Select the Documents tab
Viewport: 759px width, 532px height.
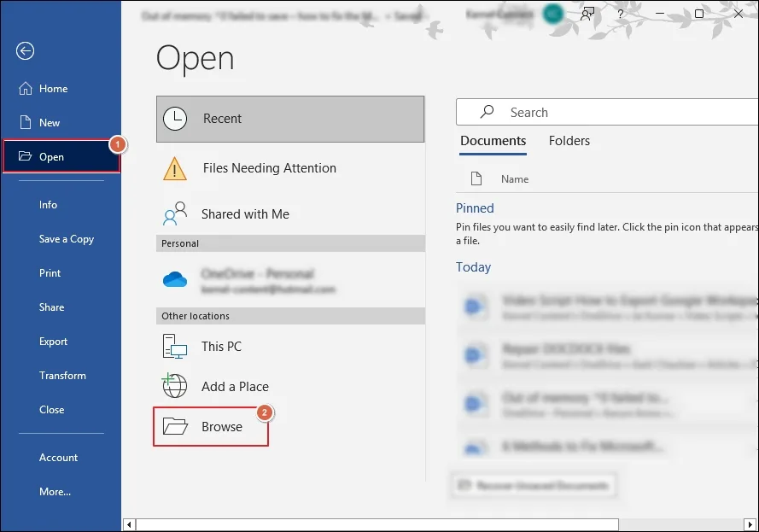pyautogui.click(x=493, y=141)
